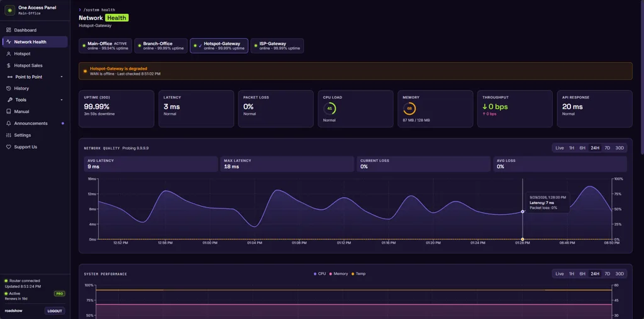Open the Support Us page
Viewport: 644px width, 319px height.
pyautogui.click(x=35, y=147)
